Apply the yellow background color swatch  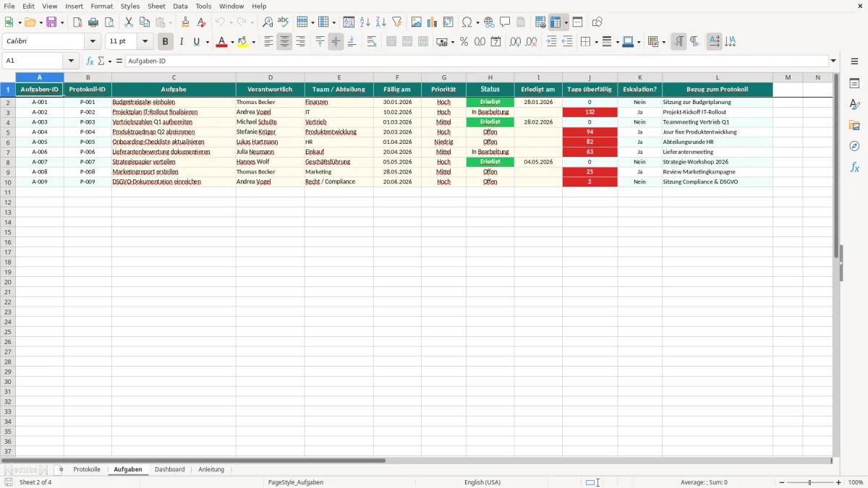coord(243,42)
